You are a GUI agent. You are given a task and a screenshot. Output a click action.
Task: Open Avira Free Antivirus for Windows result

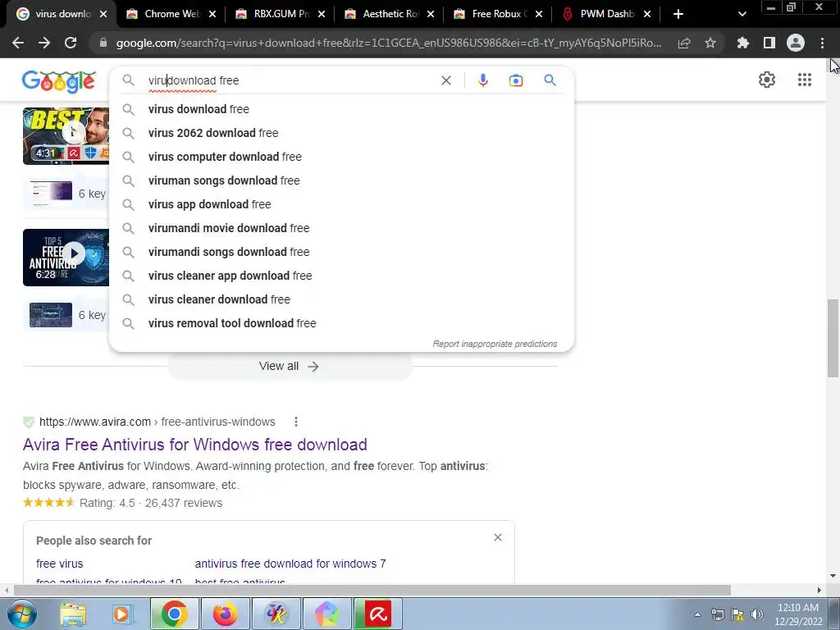point(195,445)
